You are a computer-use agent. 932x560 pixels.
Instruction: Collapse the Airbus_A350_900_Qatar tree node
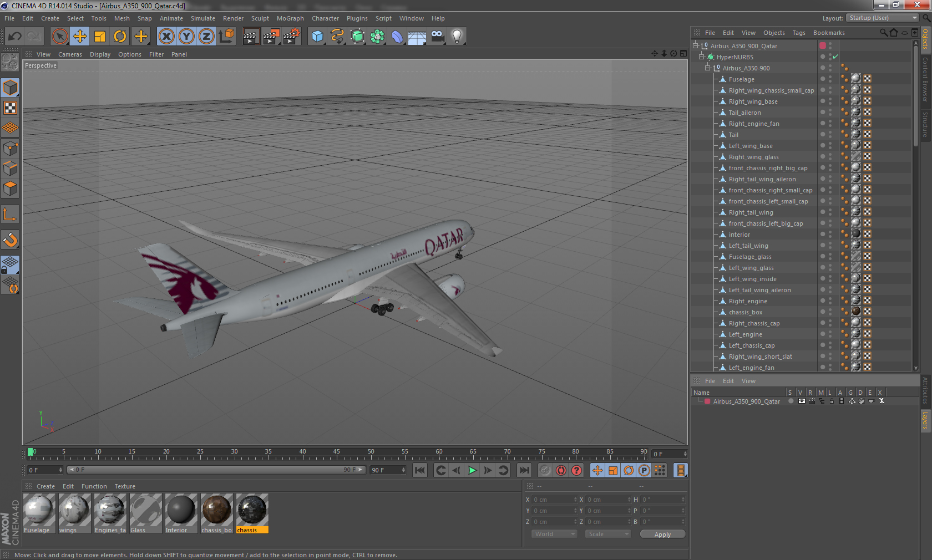click(695, 45)
